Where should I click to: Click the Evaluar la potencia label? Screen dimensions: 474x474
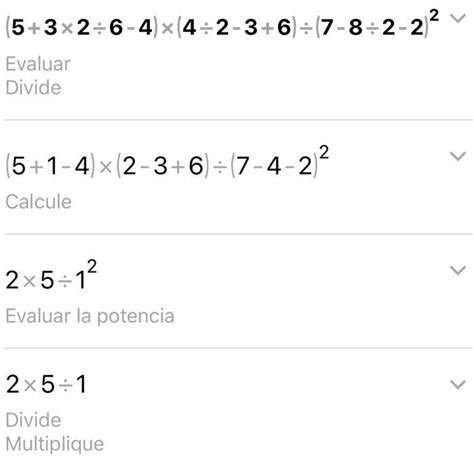(x=90, y=316)
